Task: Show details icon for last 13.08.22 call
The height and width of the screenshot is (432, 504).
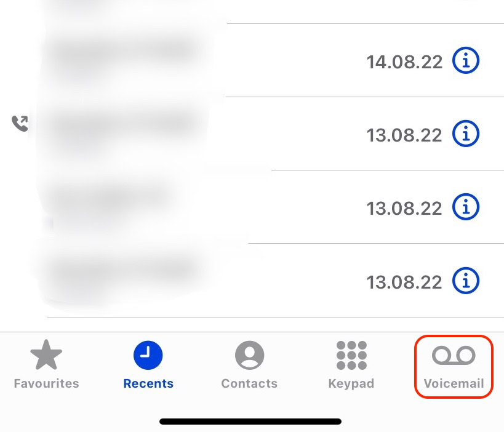Action: coord(466,280)
